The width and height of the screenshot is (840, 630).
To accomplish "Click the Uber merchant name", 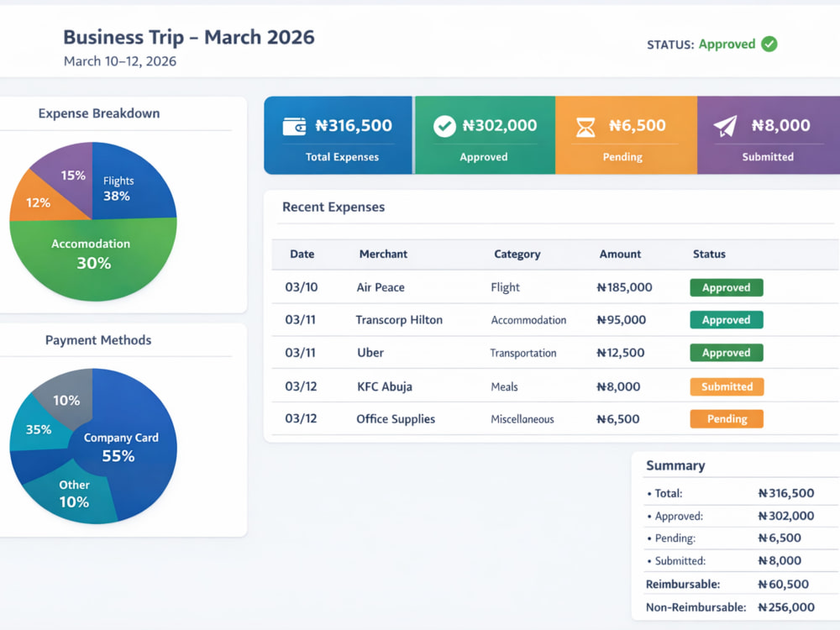I will 370,353.
